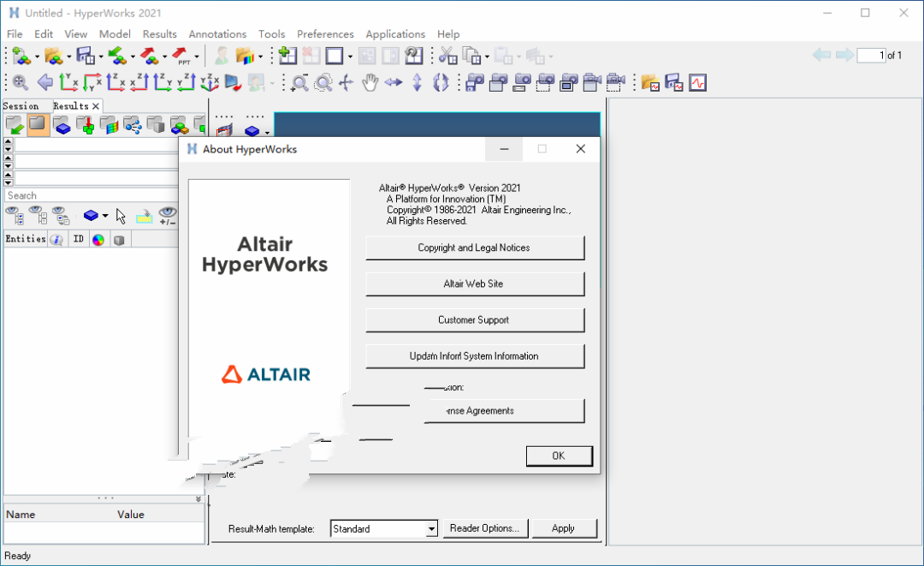The width and height of the screenshot is (924, 566).
Task: Click the gray cube column header icon
Action: [119, 240]
